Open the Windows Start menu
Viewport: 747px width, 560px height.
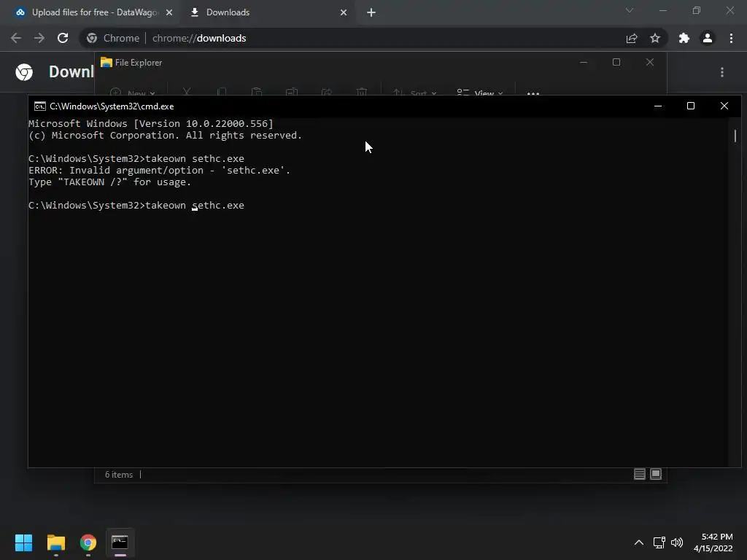tap(24, 542)
